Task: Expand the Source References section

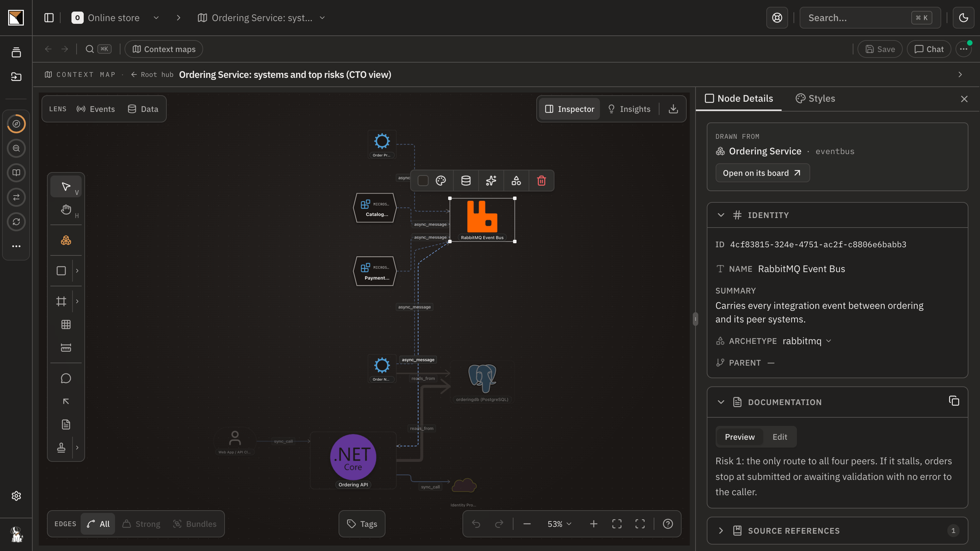Action: click(721, 531)
